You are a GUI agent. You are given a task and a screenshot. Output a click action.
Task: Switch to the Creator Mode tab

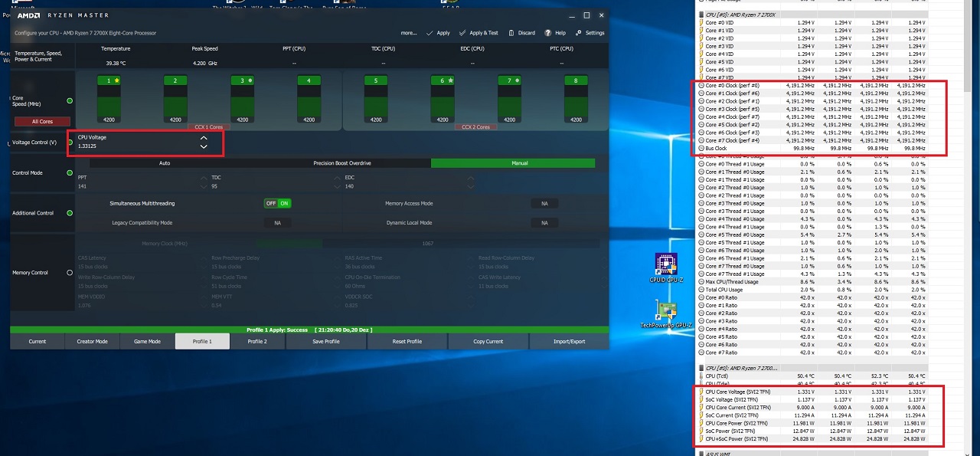92,342
